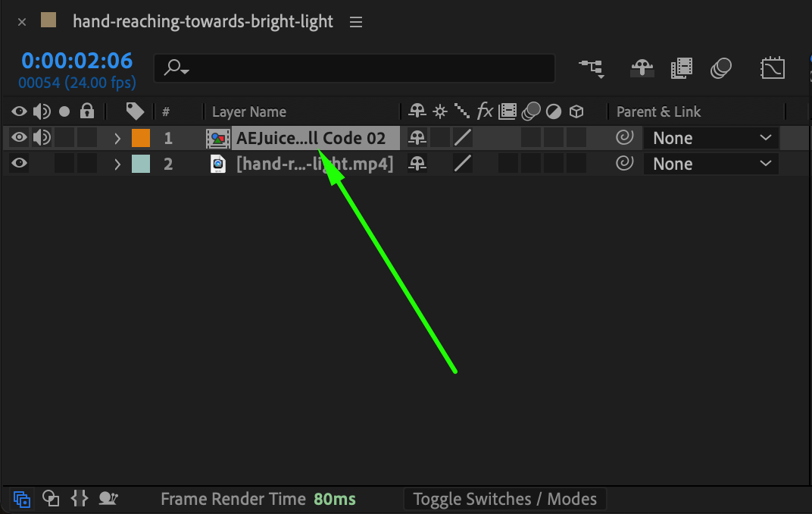Open the Parent dropdown for hand-r…-light.mp4

(711, 164)
